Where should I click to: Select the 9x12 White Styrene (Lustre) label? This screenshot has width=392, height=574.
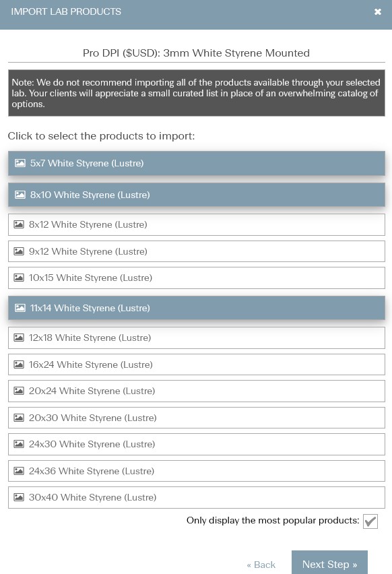tap(88, 251)
